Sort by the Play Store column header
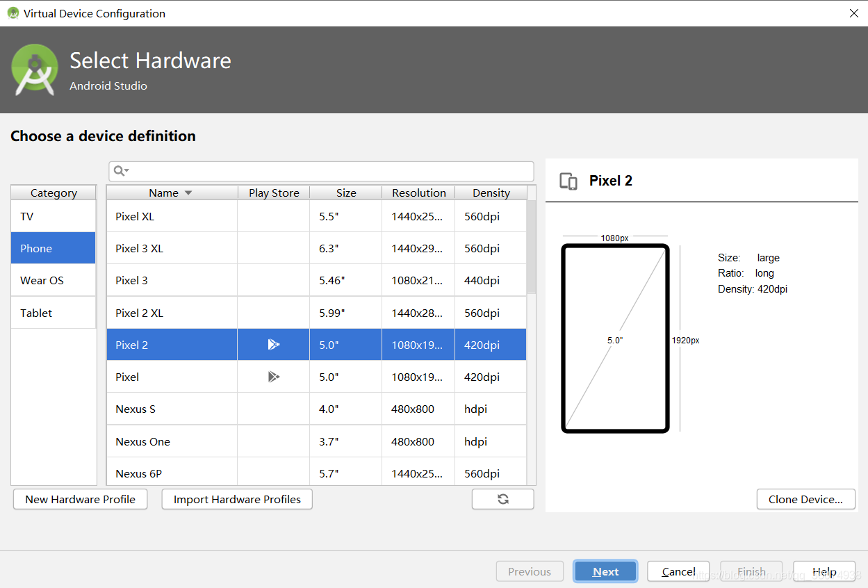The width and height of the screenshot is (868, 588). [x=274, y=193]
